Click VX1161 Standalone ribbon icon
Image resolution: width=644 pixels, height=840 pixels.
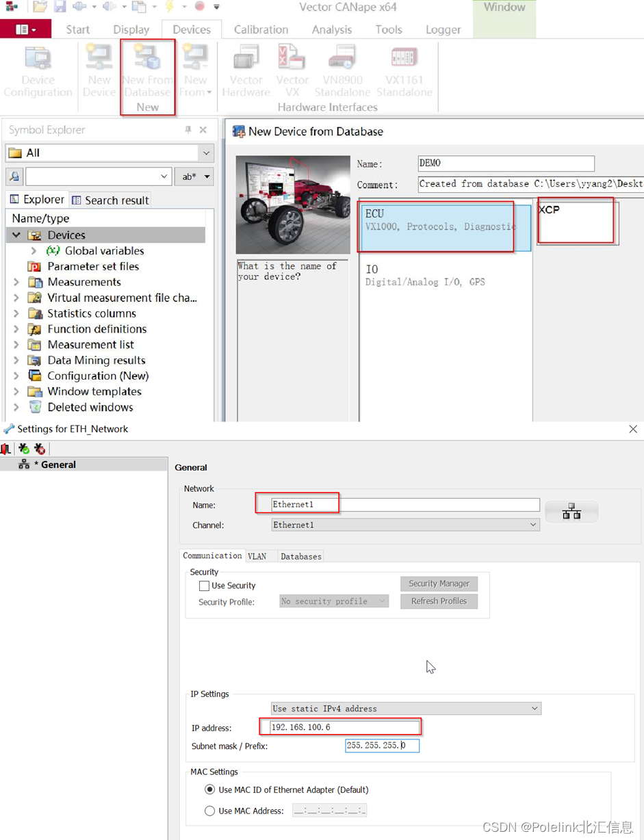pyautogui.click(x=404, y=72)
